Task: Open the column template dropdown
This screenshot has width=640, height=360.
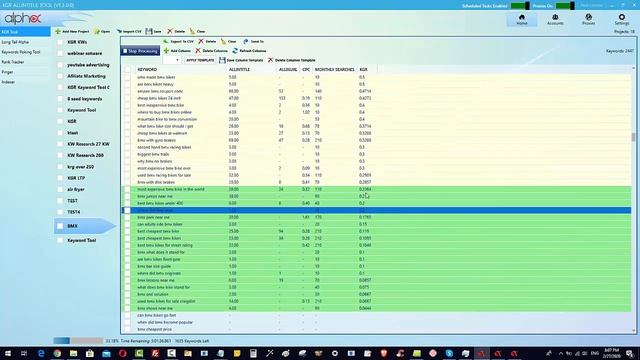Action: coord(172,60)
